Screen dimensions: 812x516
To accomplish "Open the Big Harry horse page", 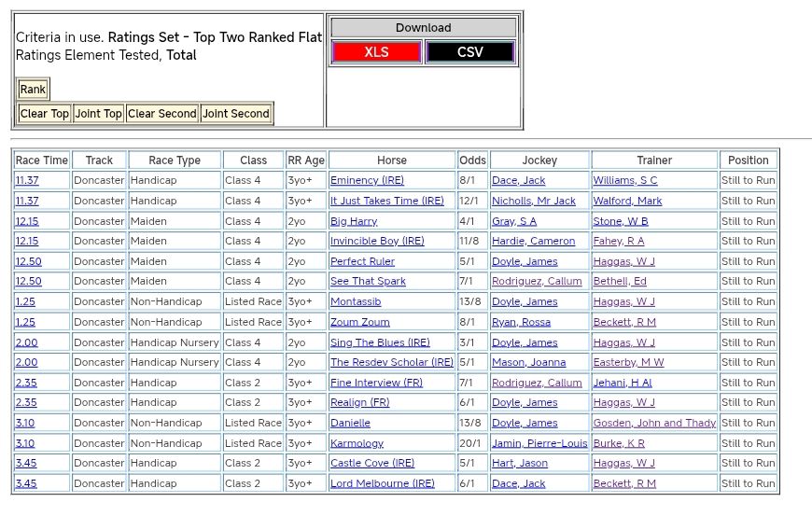I will (354, 221).
